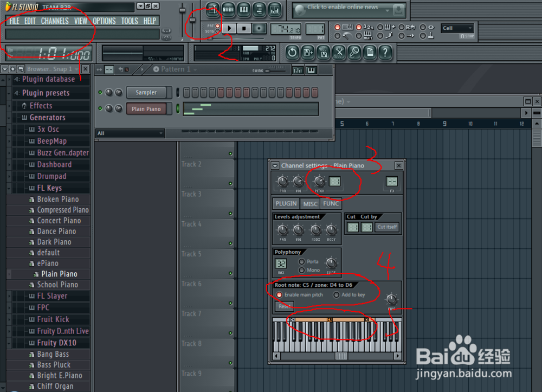Mute the Sampler channel green LED

tap(100, 92)
